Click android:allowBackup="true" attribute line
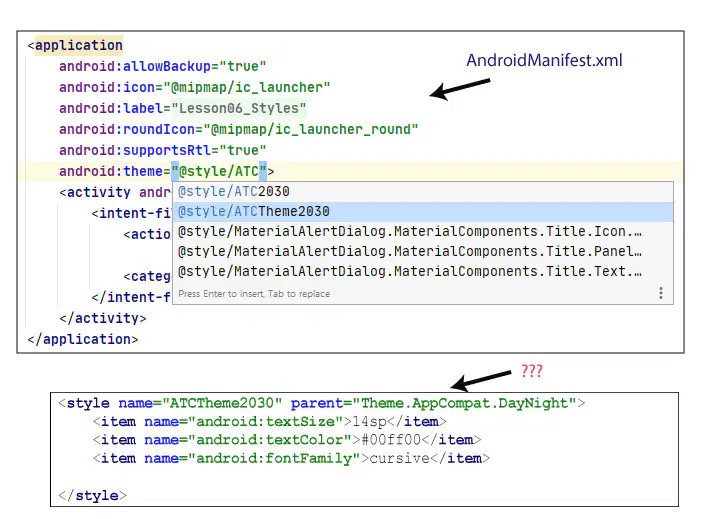This screenshot has height=519, width=706. (x=163, y=67)
